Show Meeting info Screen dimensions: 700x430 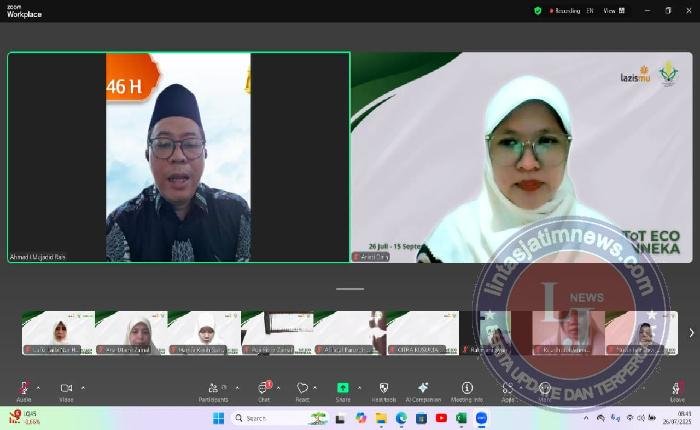[466, 389]
